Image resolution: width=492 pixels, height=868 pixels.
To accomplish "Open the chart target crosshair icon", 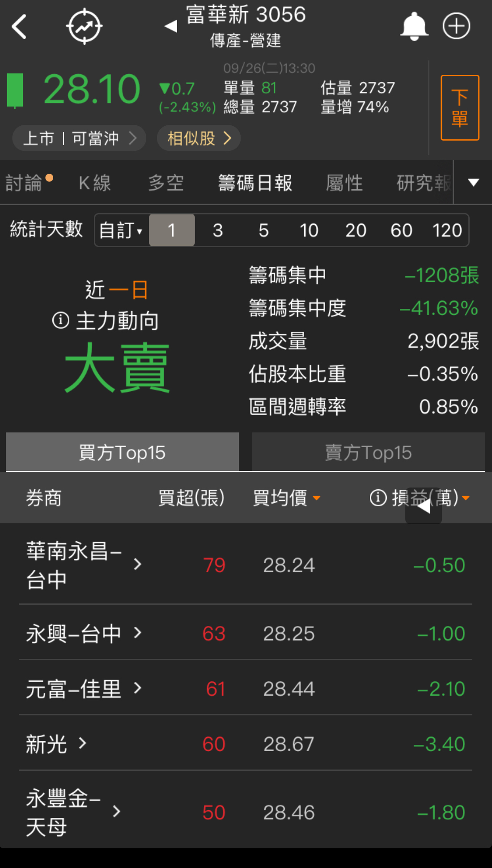I will coord(84,27).
